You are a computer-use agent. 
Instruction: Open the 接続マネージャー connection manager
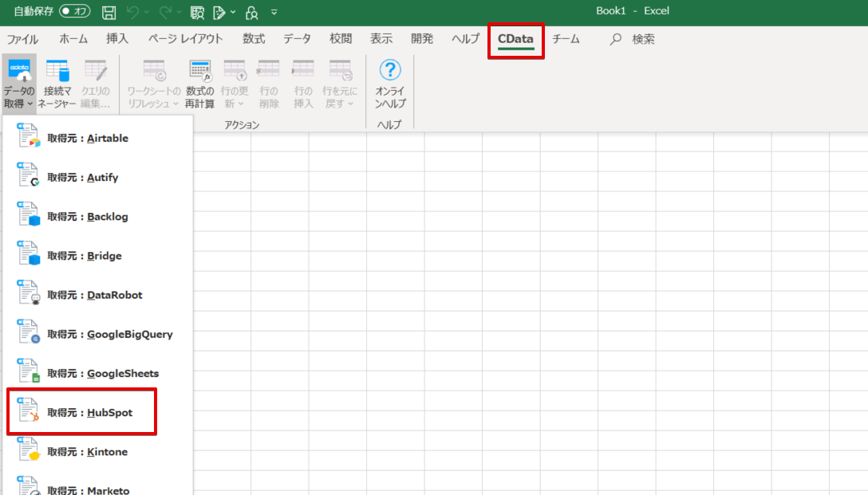(57, 84)
